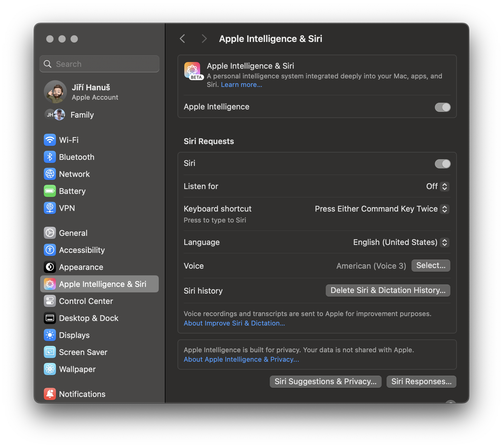Screen dimensions: 503x448
Task: Click the Network globe icon
Action: pos(50,174)
